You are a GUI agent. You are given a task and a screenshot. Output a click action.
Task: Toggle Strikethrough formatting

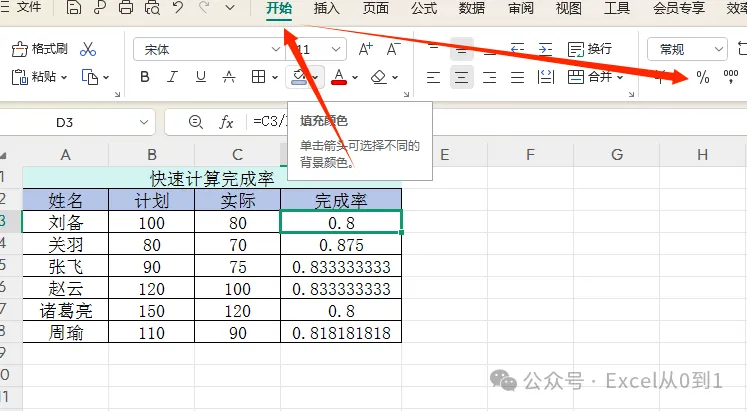[x=229, y=77]
